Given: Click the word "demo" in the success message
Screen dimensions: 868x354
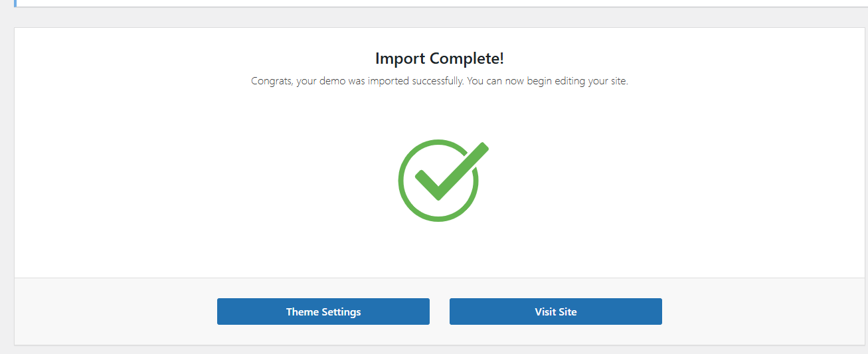Looking at the screenshot, I should coord(328,82).
